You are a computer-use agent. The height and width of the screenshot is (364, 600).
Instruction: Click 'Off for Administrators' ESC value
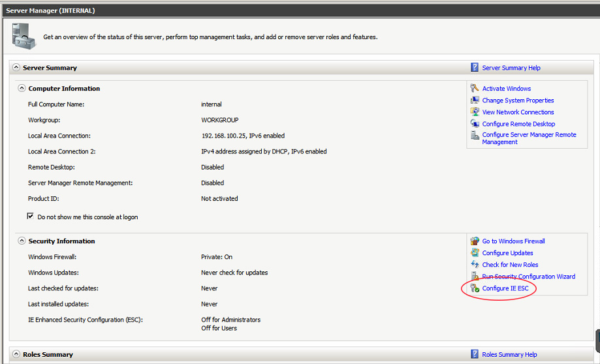[230, 320]
